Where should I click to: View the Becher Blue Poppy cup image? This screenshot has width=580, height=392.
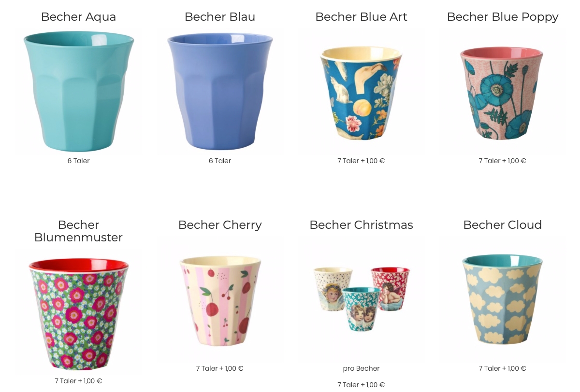[503, 91]
